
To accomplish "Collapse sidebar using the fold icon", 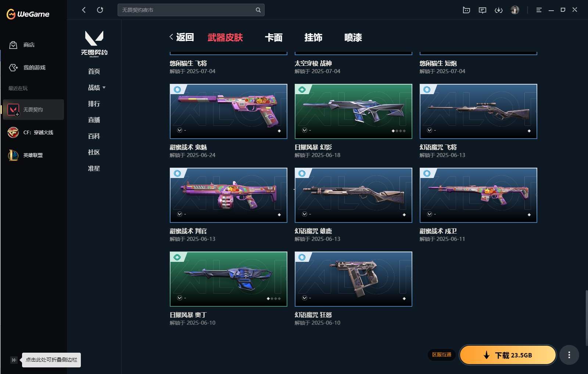I will (x=14, y=360).
